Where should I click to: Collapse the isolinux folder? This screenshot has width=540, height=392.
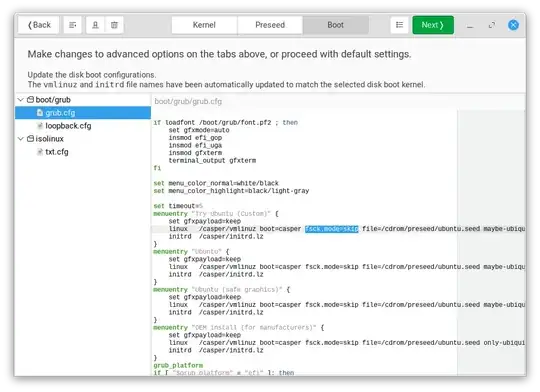21,139
